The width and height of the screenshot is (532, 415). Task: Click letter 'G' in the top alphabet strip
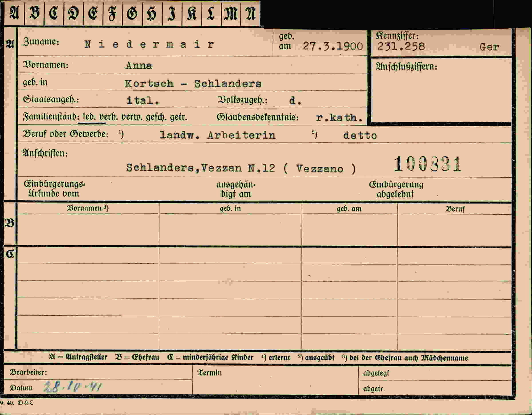click(132, 13)
